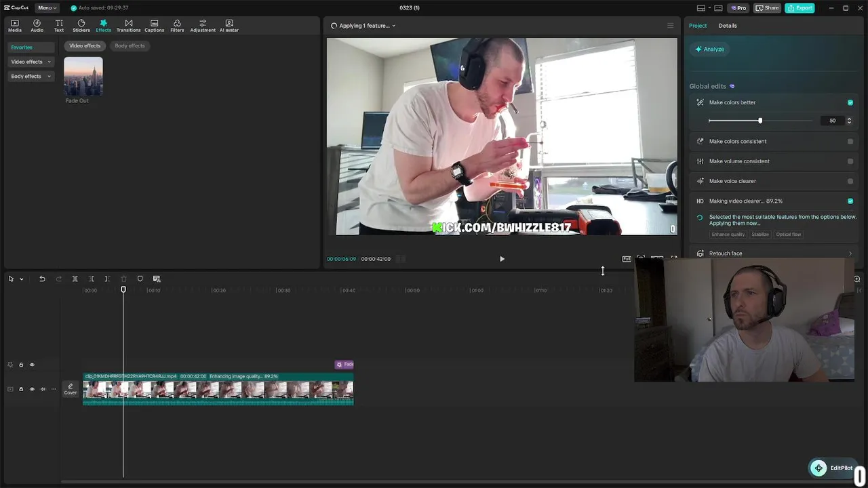Enable Make colors consistent checkbox
The height and width of the screenshot is (488, 868).
[x=850, y=142]
